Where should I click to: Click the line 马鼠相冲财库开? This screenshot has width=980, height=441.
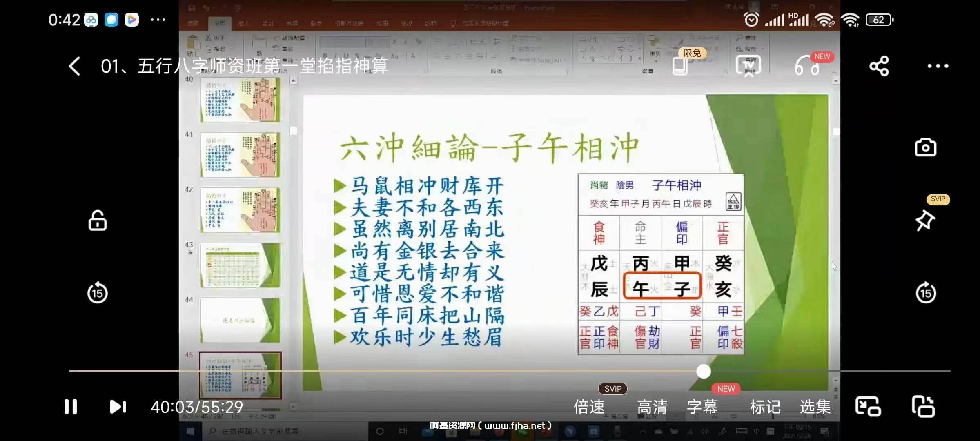tap(427, 186)
